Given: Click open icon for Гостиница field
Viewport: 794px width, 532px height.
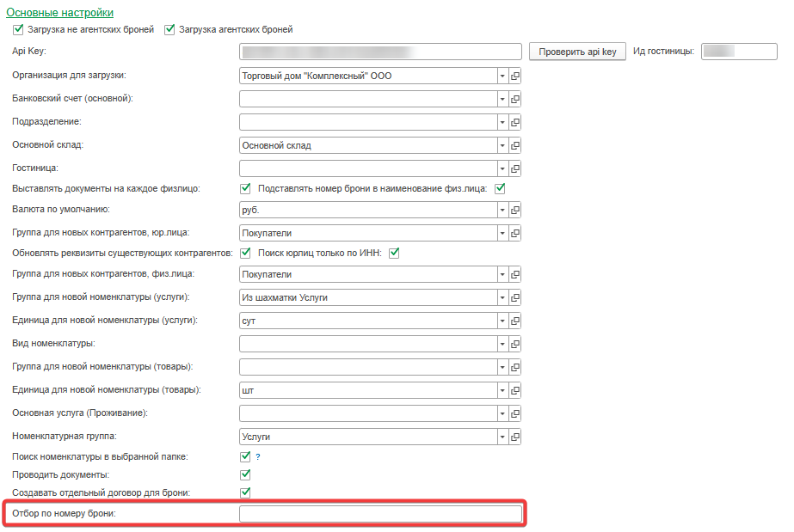Looking at the screenshot, I should pyautogui.click(x=516, y=168).
